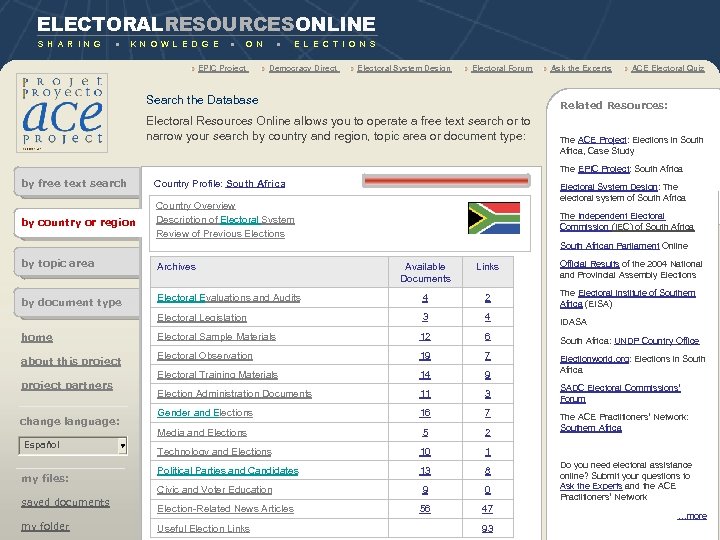Open Electoral Institute of Southern Africa link
The image size is (720, 540).
pos(628,298)
